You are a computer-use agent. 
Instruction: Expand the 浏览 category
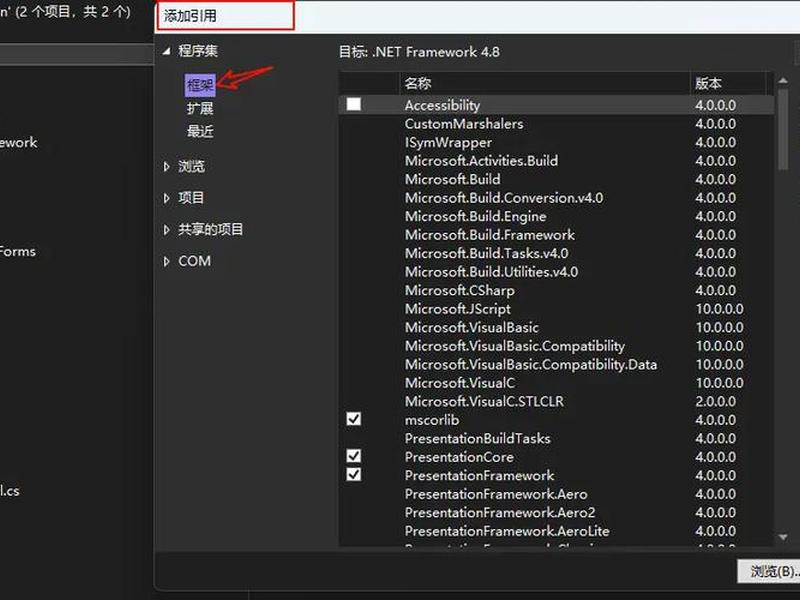[166, 166]
